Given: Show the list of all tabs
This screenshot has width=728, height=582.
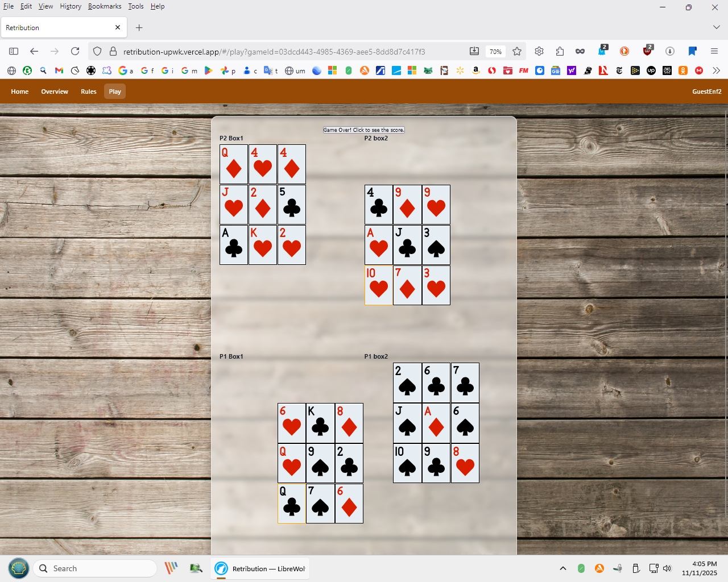Looking at the screenshot, I should [x=716, y=27].
